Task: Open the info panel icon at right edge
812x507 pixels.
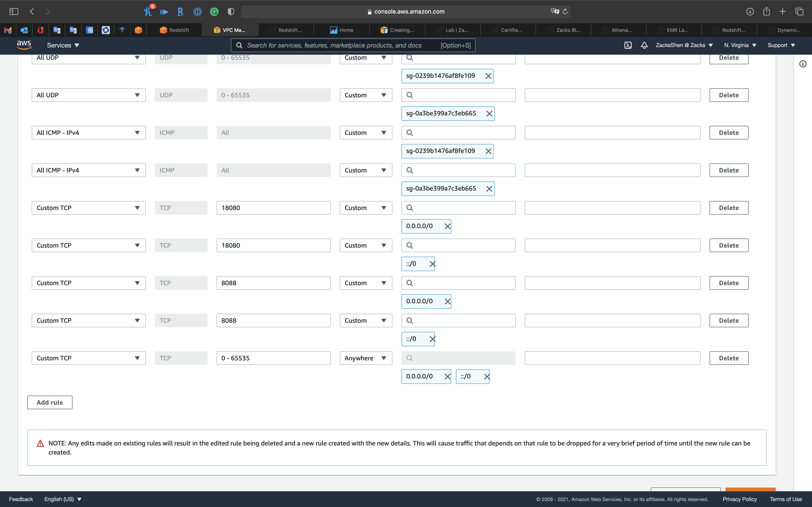Action: (x=803, y=64)
